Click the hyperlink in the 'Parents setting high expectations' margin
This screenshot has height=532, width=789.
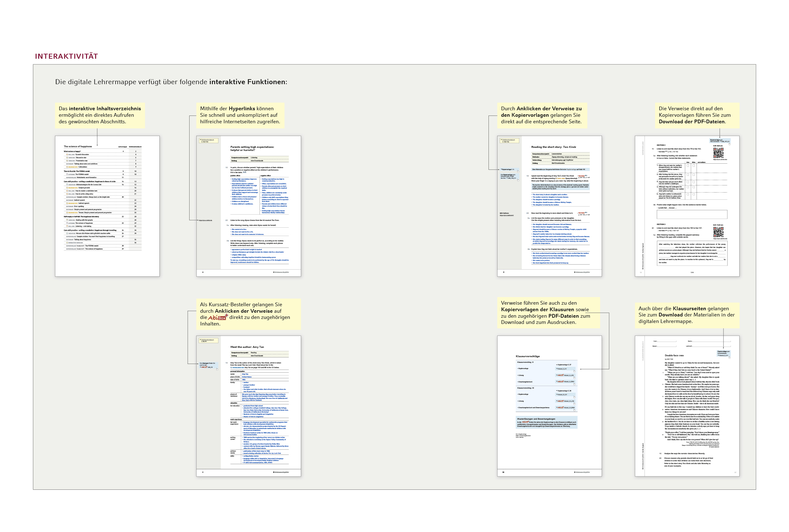206,221
